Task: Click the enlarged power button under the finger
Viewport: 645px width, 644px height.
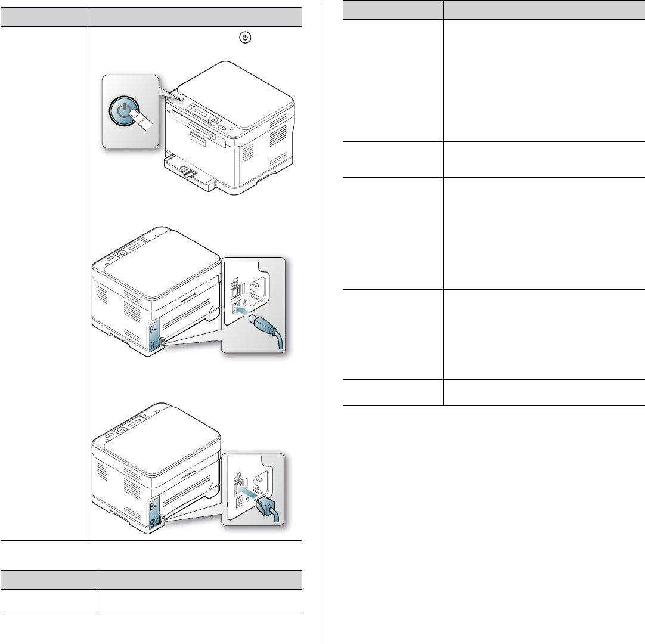Action: (x=125, y=112)
